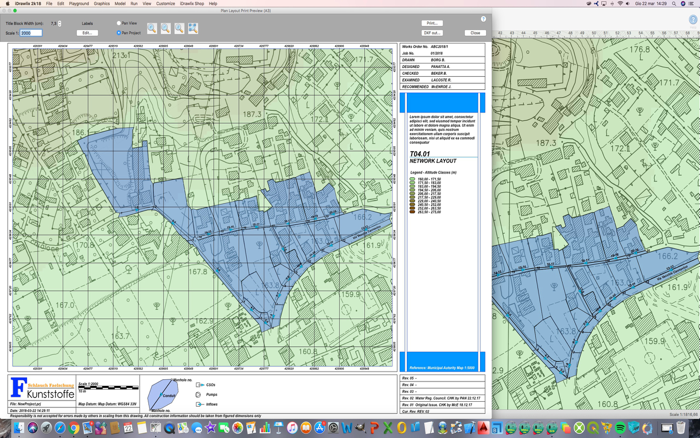Select the Pan View radio button

(x=119, y=23)
